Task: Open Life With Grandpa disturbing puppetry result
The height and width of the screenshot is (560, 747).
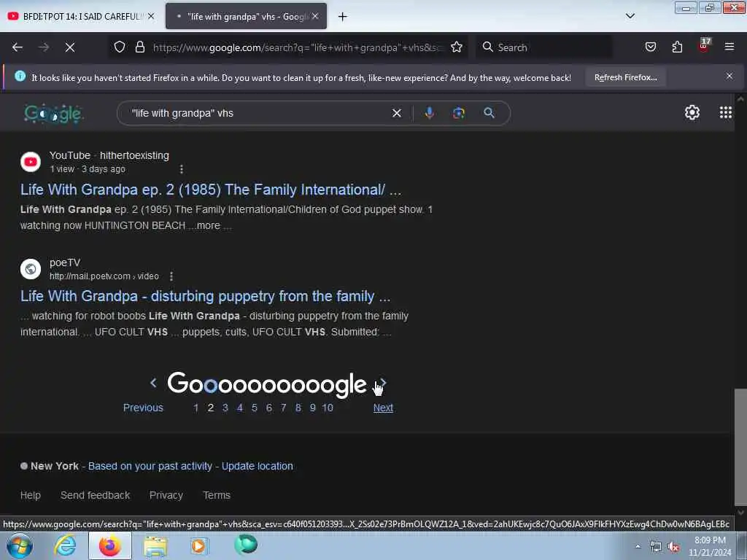Action: 205,296
